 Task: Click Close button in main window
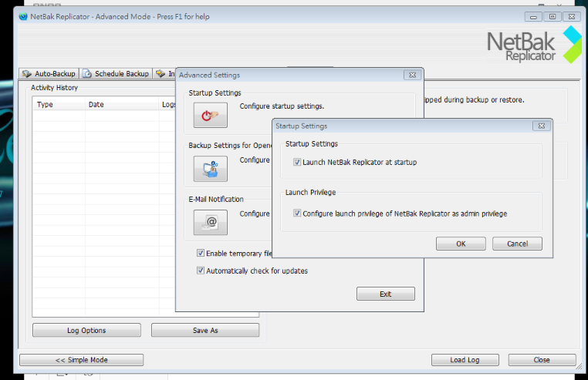pos(542,360)
